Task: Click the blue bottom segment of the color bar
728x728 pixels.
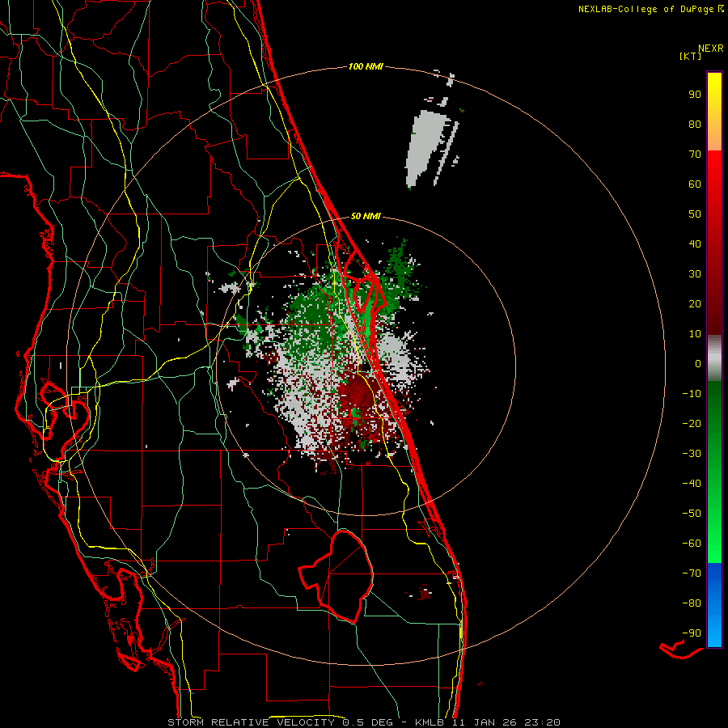Action: (714, 605)
